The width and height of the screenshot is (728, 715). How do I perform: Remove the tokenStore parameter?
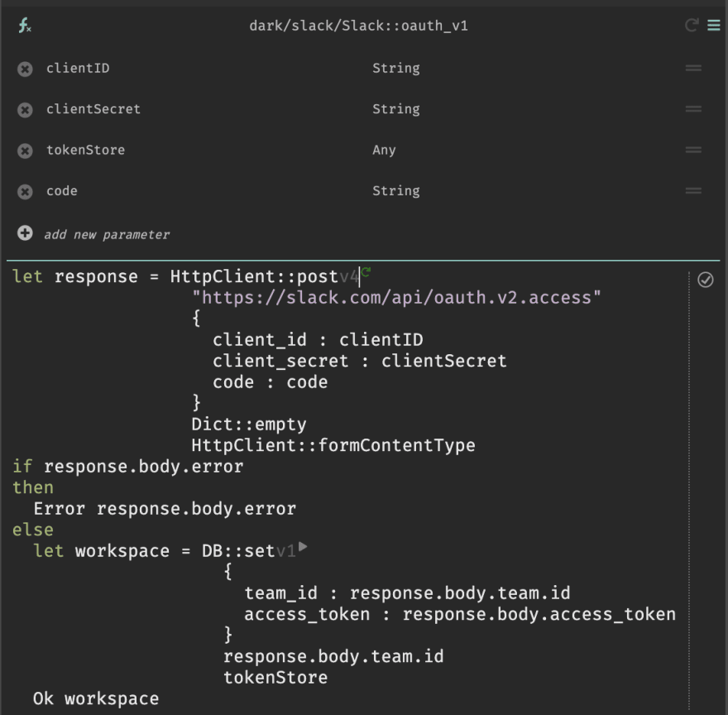click(25, 151)
